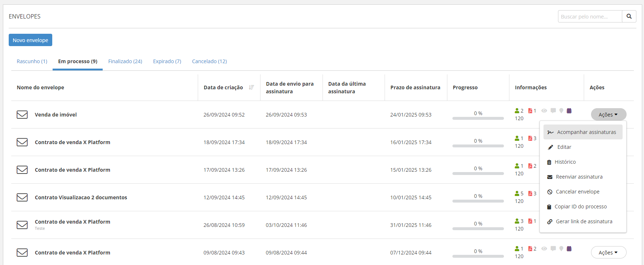The image size is (644, 265).
Task: Click the Prazo de assinatura column header
Action: pyautogui.click(x=415, y=87)
